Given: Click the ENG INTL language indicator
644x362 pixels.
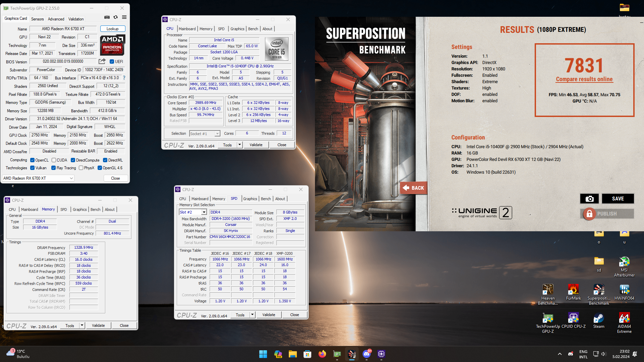Looking at the screenshot, I should [x=583, y=354].
